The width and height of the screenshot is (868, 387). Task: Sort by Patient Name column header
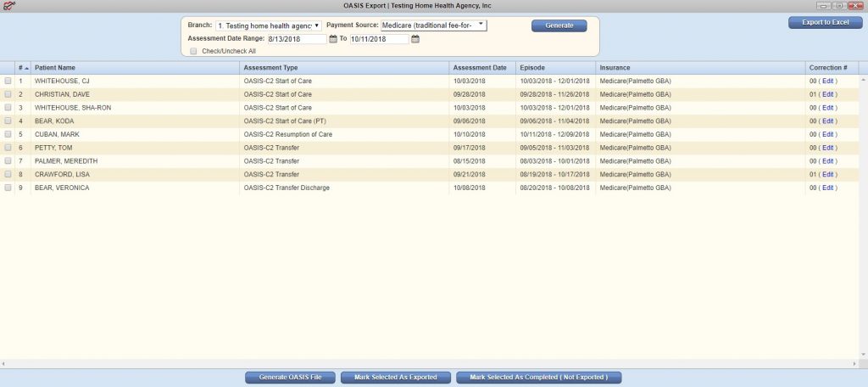pyautogui.click(x=55, y=67)
